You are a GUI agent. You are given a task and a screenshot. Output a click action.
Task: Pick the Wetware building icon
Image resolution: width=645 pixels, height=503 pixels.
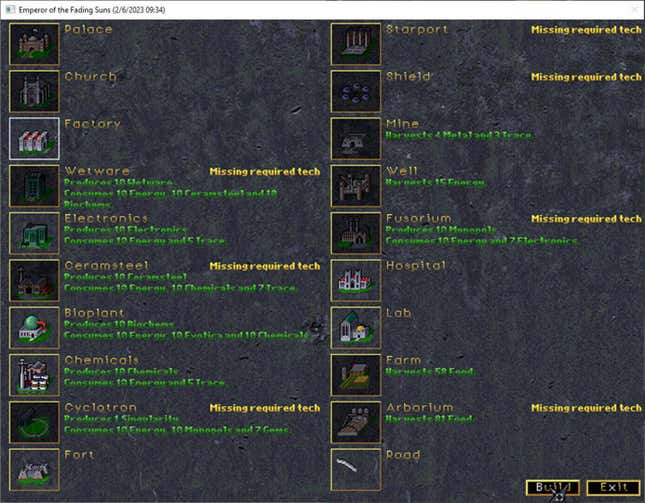tap(34, 186)
